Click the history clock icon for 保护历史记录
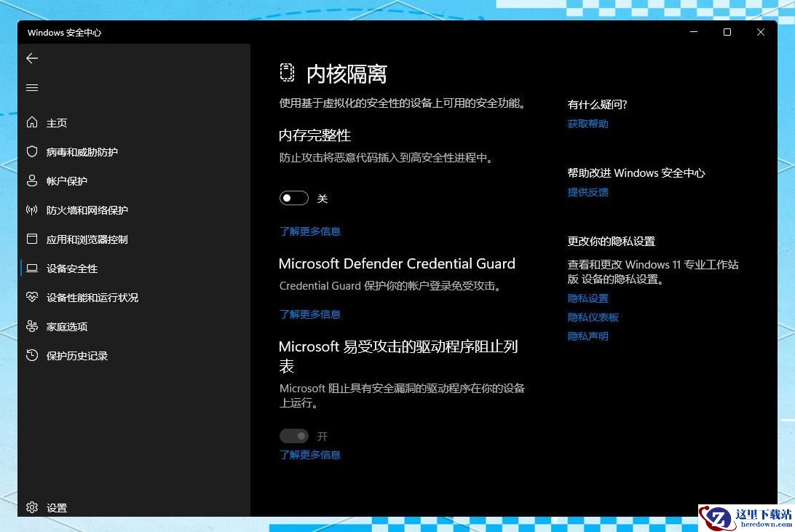 point(32,355)
